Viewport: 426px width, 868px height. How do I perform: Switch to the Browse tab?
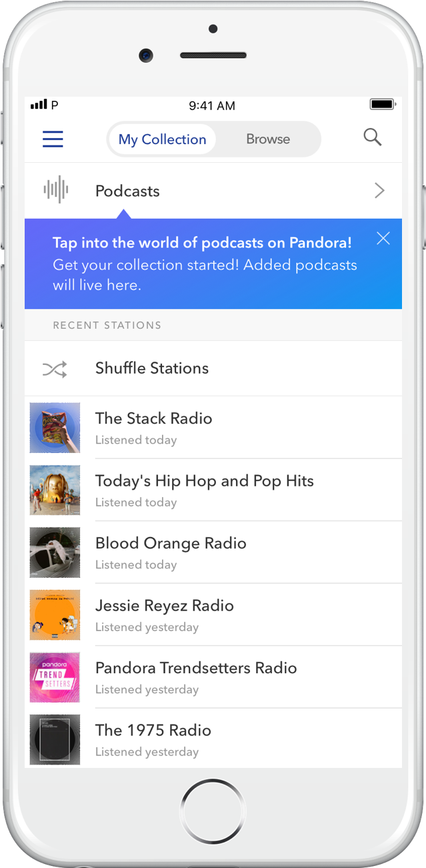pyautogui.click(x=268, y=139)
